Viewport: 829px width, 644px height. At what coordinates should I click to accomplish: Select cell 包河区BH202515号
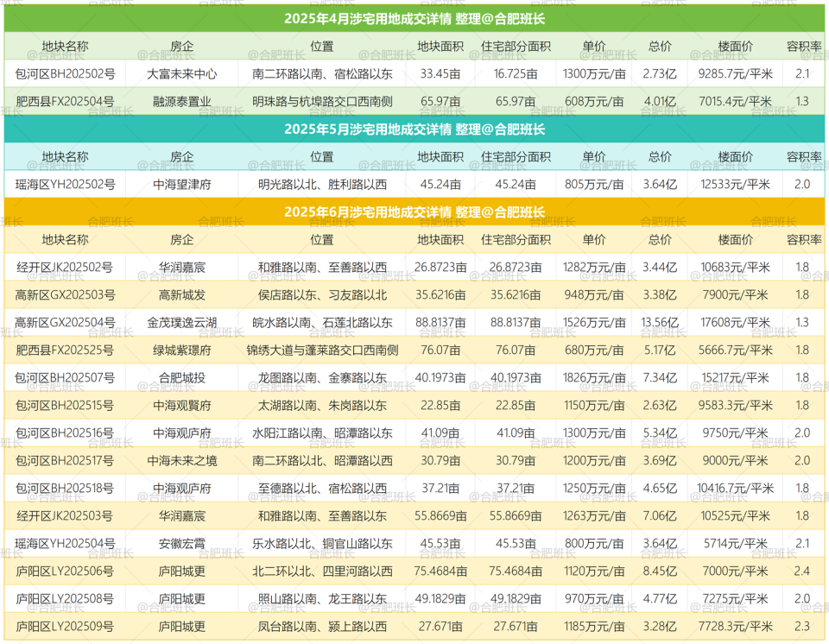[x=65, y=406]
